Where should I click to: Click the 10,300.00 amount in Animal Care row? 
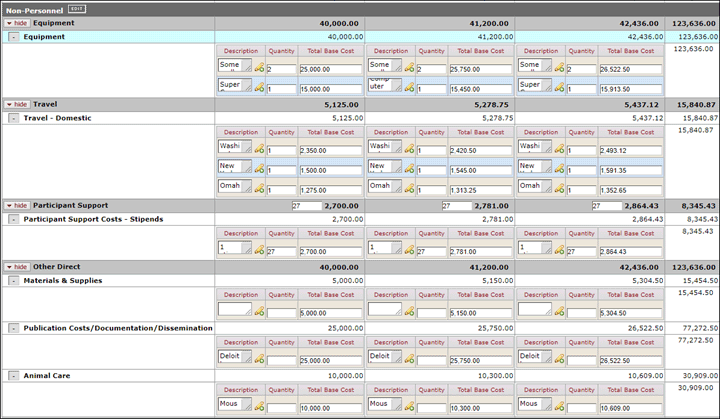coord(495,376)
